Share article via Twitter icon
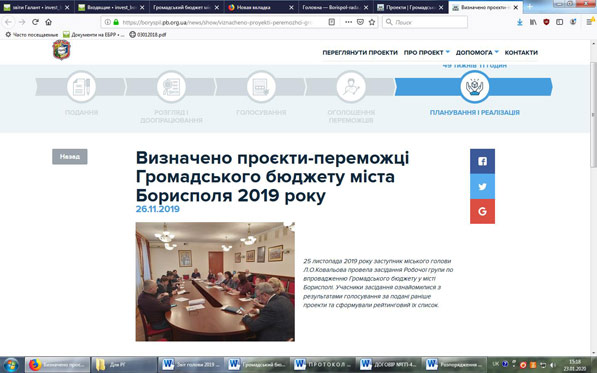597x373 pixels. pyautogui.click(x=482, y=186)
